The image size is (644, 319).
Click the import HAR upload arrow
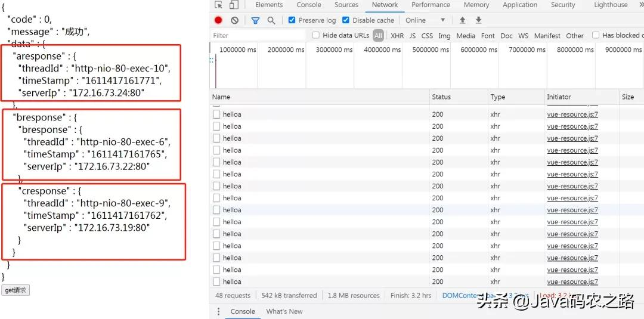tap(462, 20)
